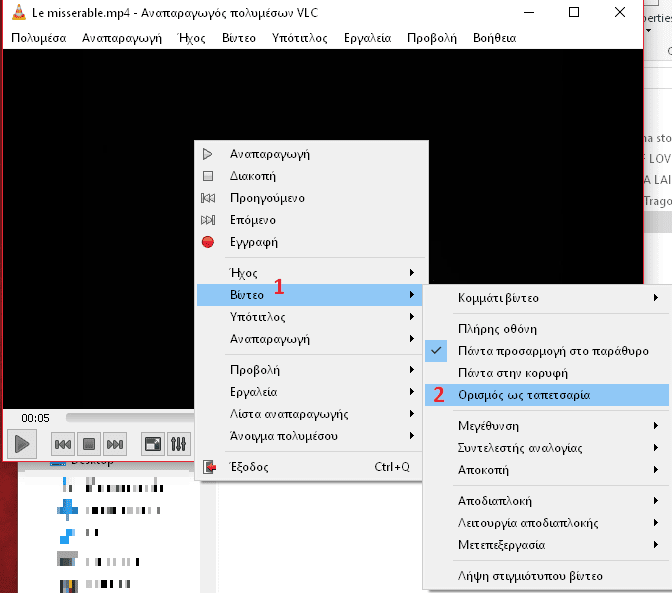Open the Πολυμέσα menu in menu bar
Image resolution: width=672 pixels, height=593 pixels.
[39, 38]
